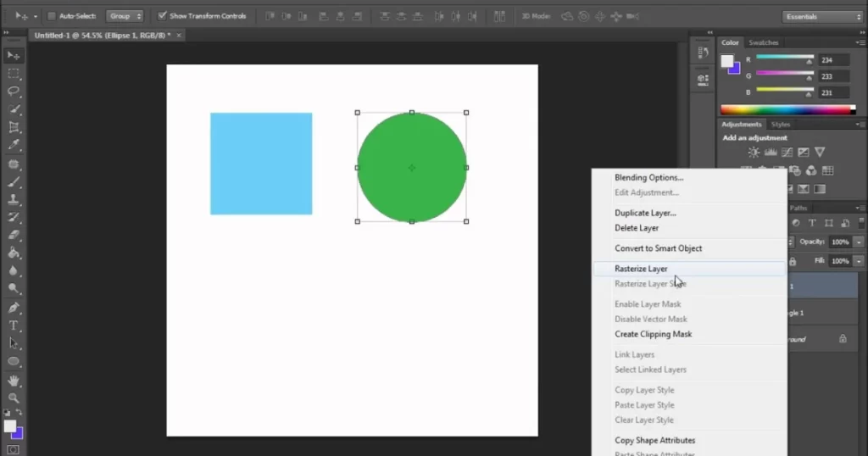Select the History Brush tool
This screenshot has height=456, width=868.
(14, 217)
